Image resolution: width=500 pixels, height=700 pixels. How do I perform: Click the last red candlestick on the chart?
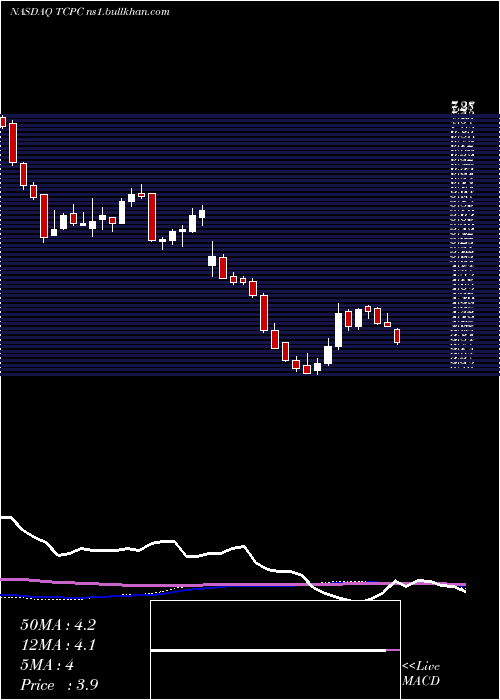(397, 336)
